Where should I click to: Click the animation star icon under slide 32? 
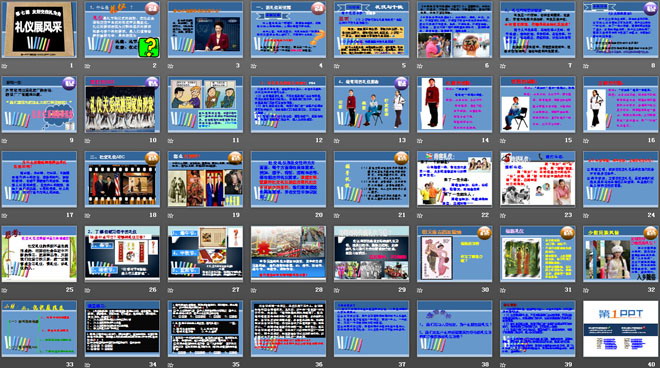(586, 290)
